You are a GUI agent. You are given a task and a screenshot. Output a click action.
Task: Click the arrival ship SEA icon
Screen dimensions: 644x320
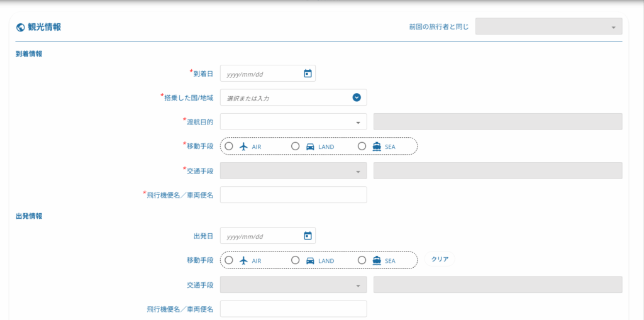pos(377,146)
